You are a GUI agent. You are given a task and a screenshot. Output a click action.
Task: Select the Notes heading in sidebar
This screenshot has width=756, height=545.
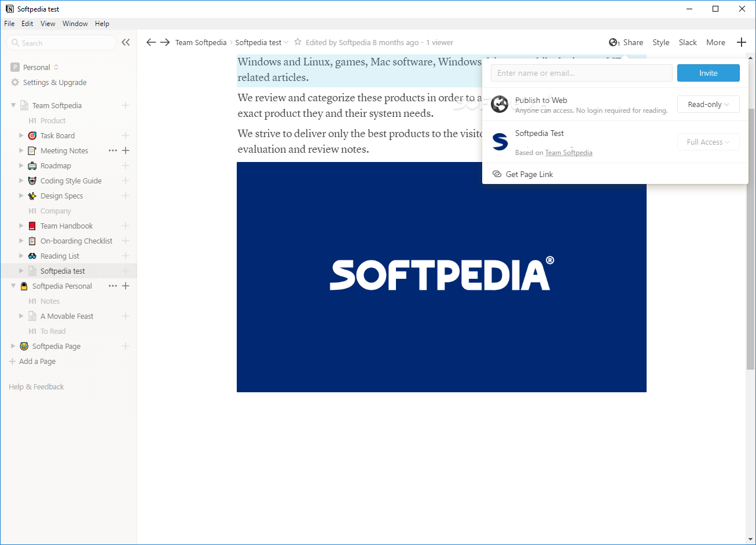pyautogui.click(x=50, y=301)
